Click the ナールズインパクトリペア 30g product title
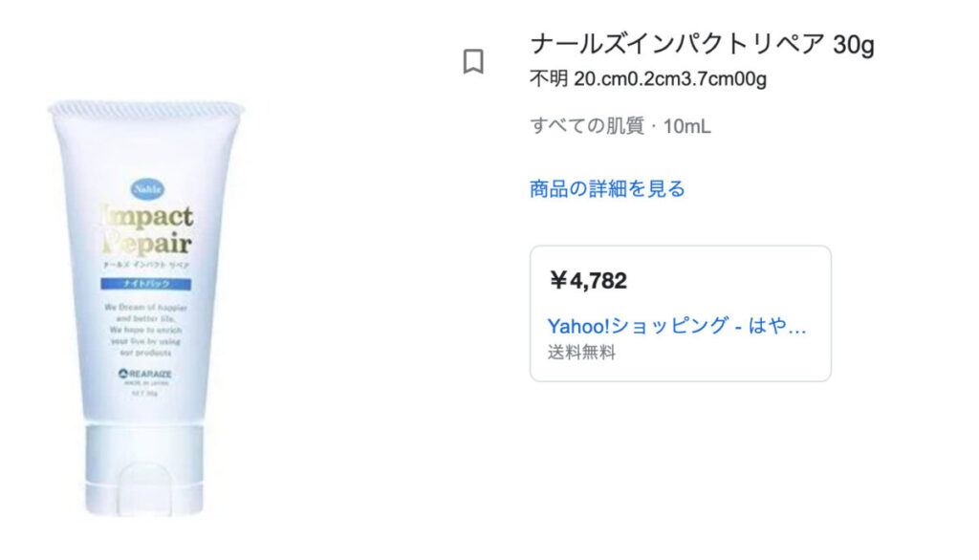Image resolution: width=979 pixels, height=560 pixels. [702, 45]
